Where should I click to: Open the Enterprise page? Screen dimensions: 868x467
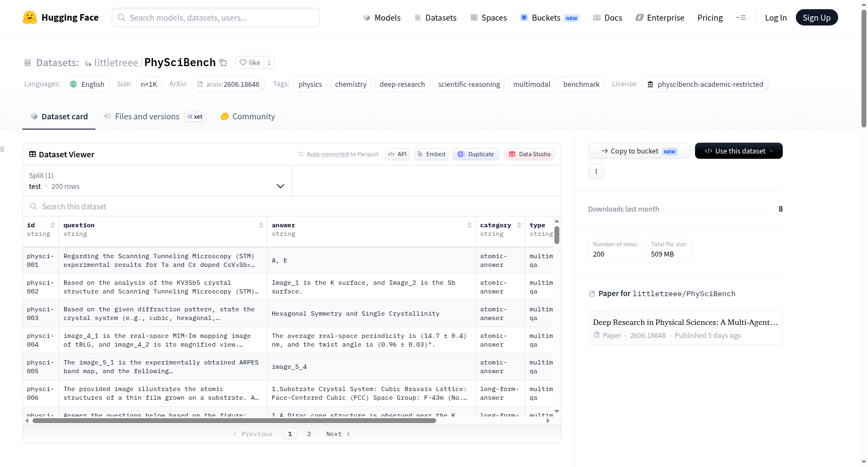(660, 17)
